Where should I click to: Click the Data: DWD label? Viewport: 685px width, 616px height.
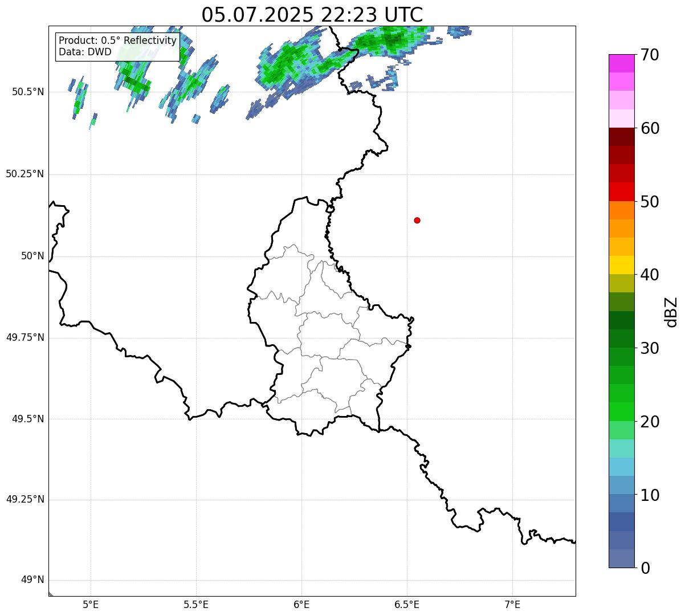tap(85, 52)
